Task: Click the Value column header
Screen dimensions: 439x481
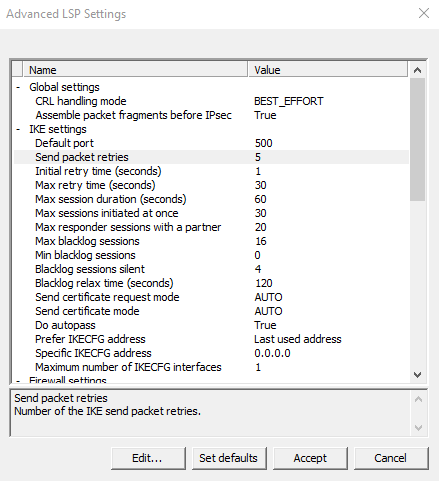Action: pos(328,70)
